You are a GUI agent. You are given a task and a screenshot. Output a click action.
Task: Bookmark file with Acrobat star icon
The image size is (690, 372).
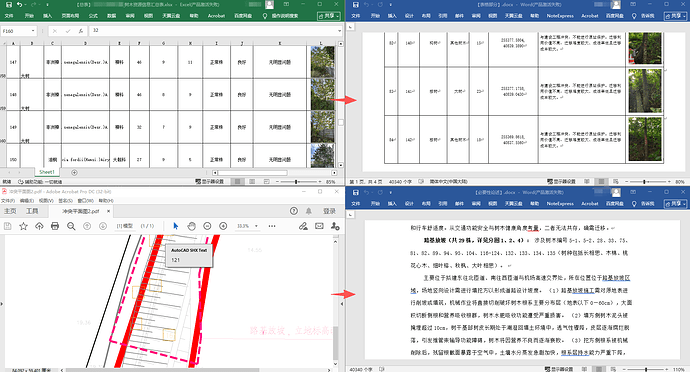[x=23, y=226]
